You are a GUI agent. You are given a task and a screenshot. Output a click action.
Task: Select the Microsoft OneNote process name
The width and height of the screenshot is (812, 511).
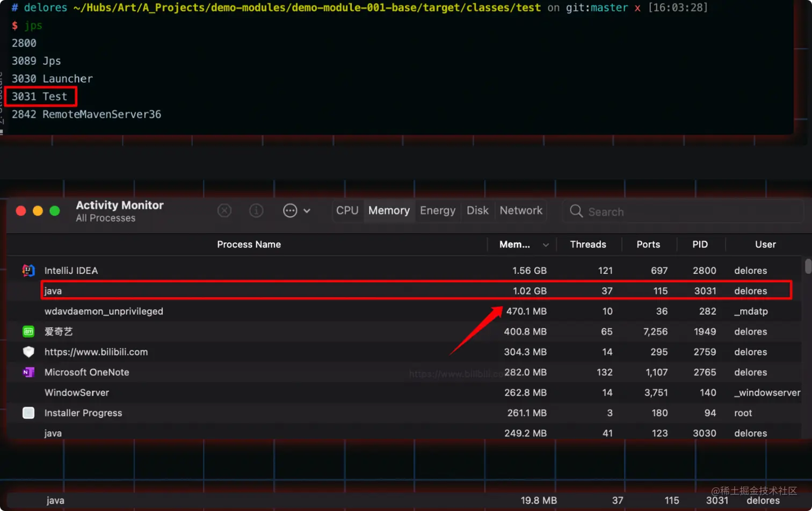(87, 373)
